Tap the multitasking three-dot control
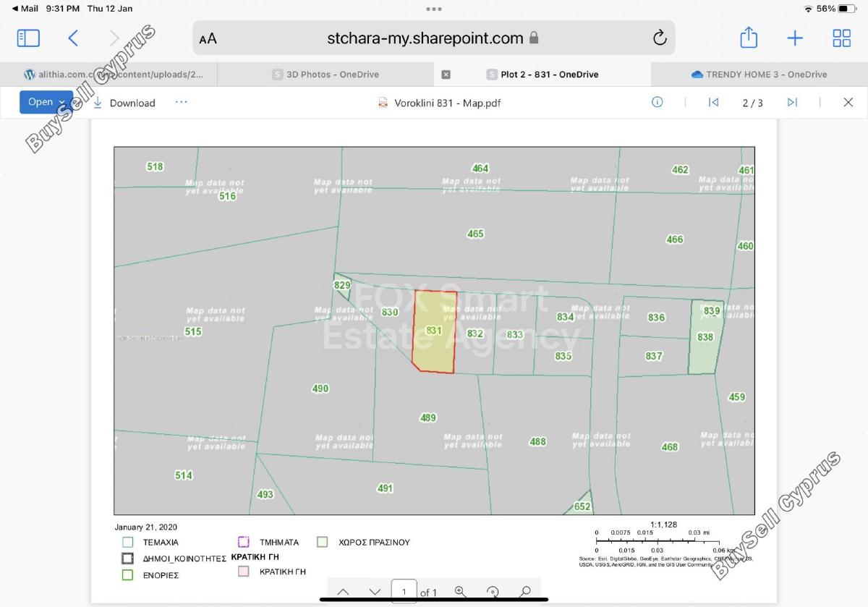This screenshot has width=868, height=607. [434, 9]
